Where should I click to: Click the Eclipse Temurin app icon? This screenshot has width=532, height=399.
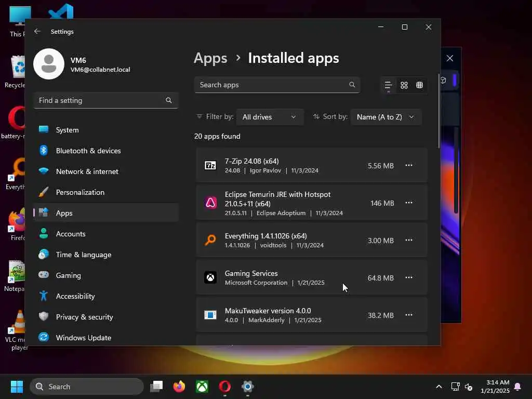tap(210, 203)
